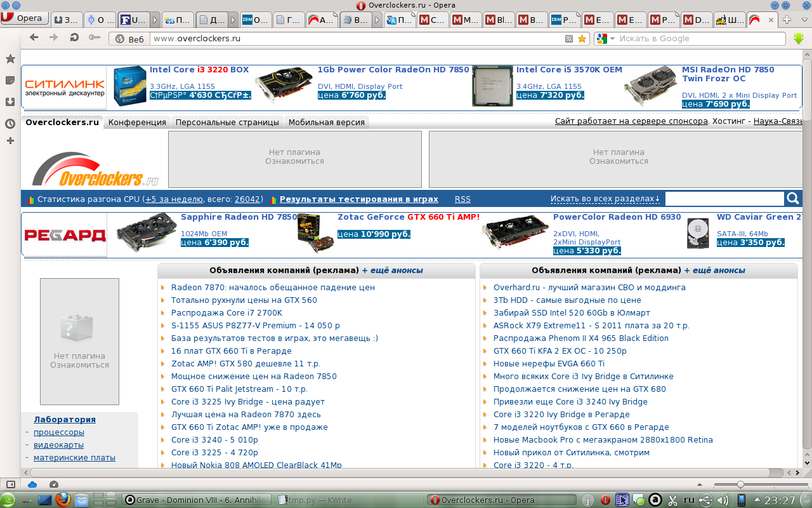Viewport: 812px width, 508px height.
Task: Click the scissors Klipper clipboard tray icon
Action: click(x=674, y=500)
